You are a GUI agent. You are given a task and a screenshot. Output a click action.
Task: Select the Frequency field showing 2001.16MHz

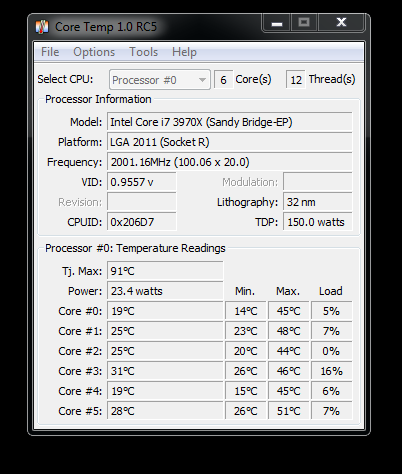tap(229, 162)
